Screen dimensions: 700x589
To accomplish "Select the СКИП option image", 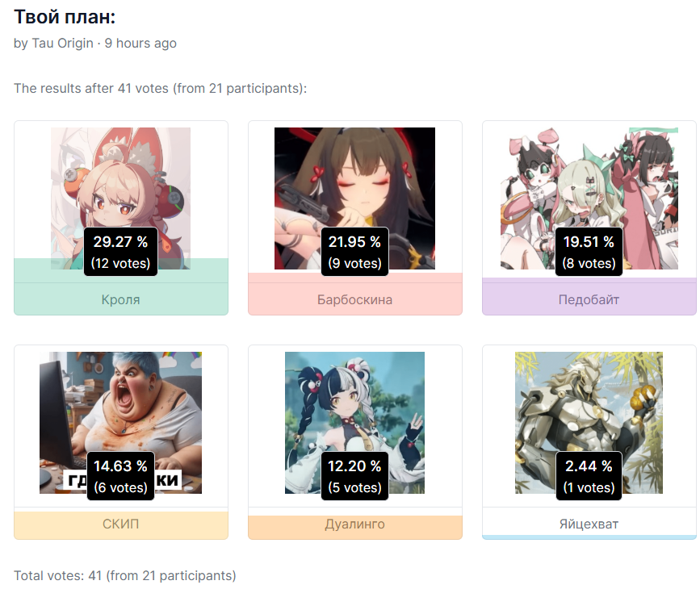I will (x=120, y=423).
